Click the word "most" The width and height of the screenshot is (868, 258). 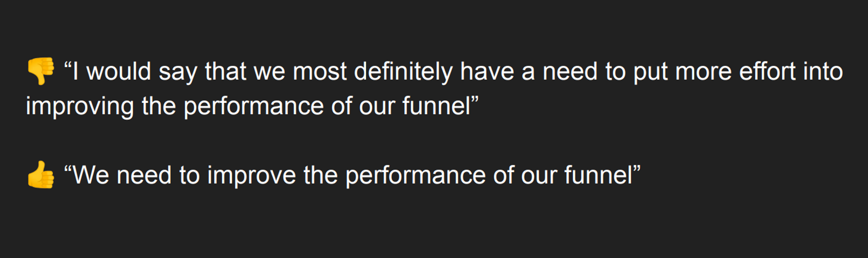(320, 71)
